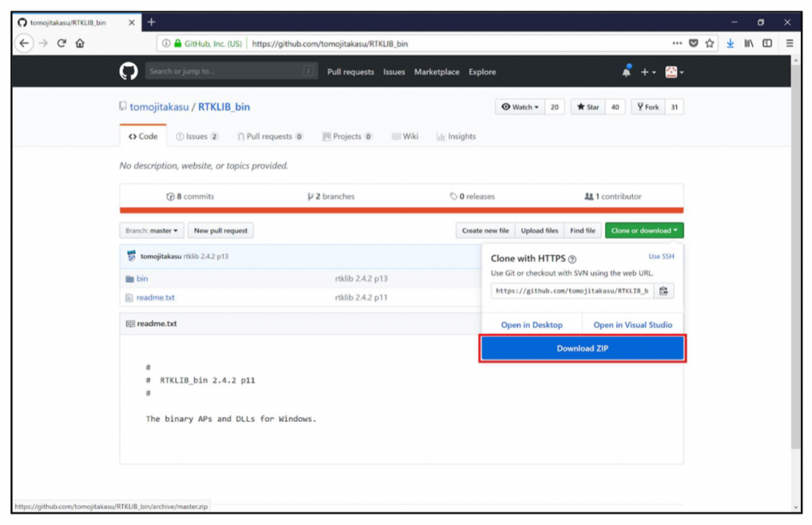Click the green padlock security icon
The height and width of the screenshot is (525, 812).
(178, 44)
